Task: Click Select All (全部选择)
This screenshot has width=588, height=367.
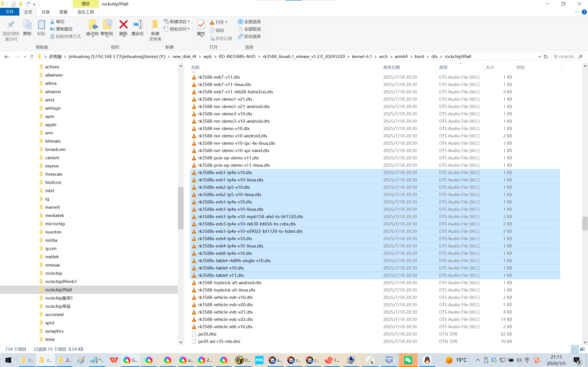Action: [x=249, y=22]
